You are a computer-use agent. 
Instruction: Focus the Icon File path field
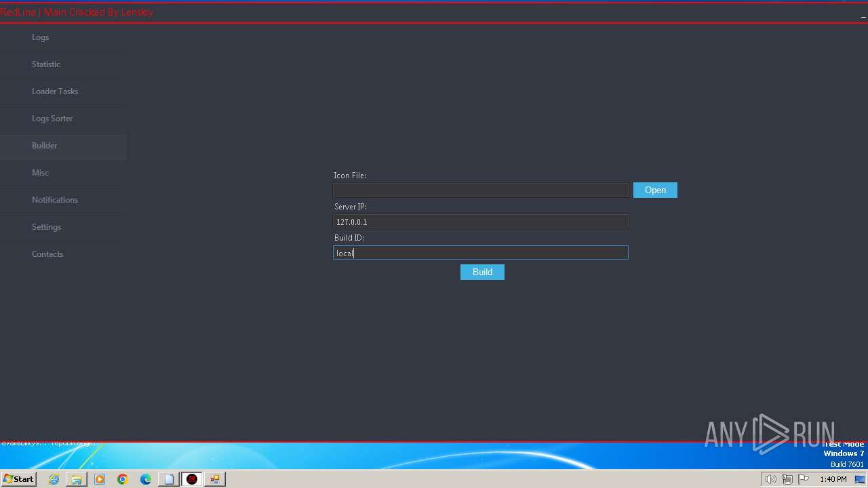click(481, 190)
